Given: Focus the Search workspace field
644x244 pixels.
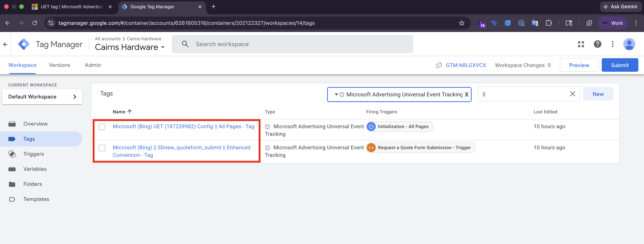Looking at the screenshot, I should coord(293,44).
